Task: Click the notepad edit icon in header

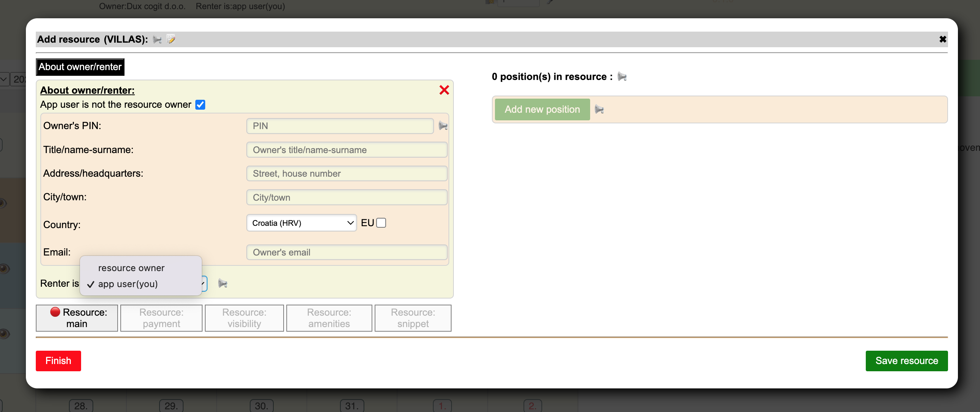Action: click(x=171, y=39)
